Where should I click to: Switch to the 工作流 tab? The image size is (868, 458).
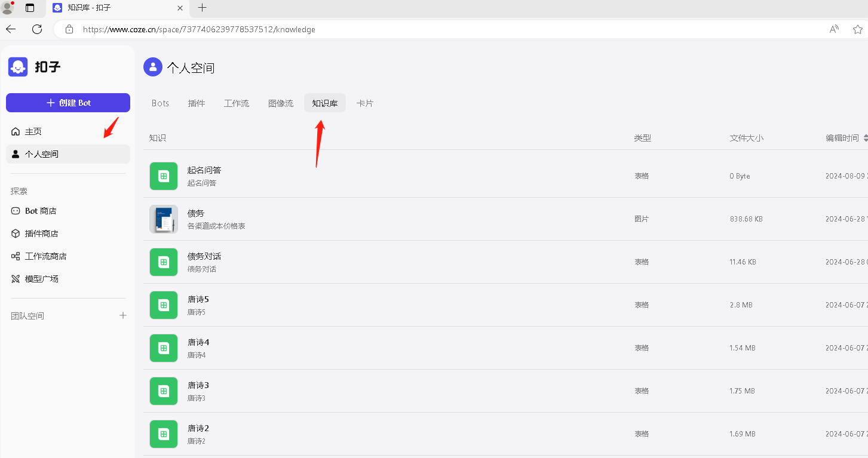pos(237,103)
